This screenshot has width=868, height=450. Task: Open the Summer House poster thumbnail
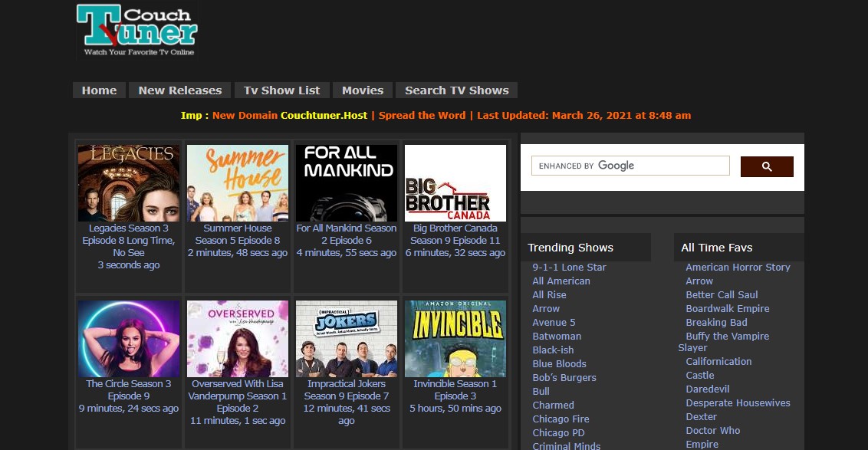coord(238,183)
